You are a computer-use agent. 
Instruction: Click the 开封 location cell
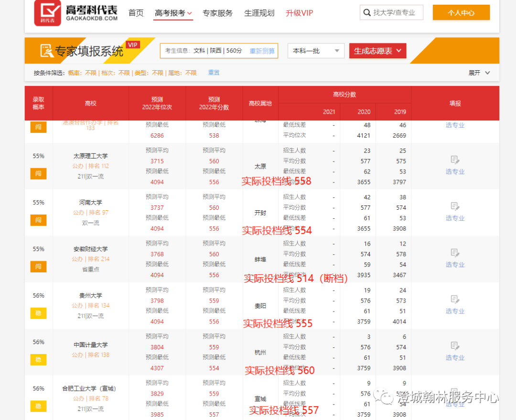tap(260, 213)
